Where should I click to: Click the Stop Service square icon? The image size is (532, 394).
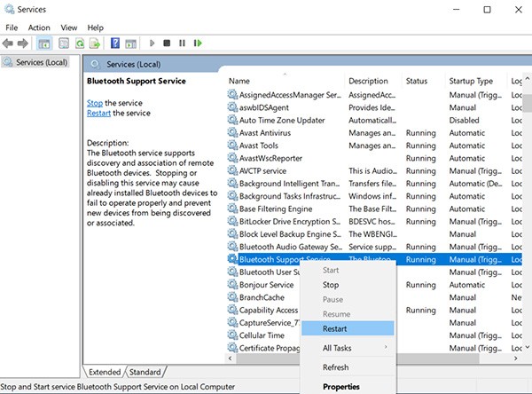click(x=167, y=43)
